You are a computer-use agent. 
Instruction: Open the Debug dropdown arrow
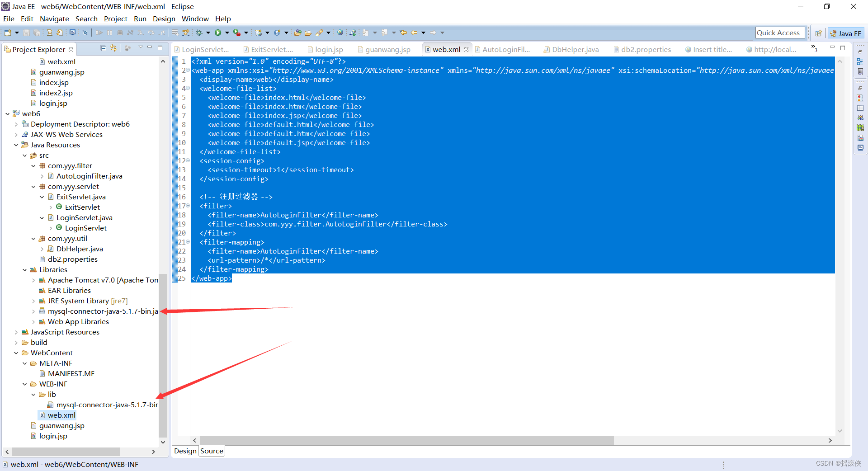click(208, 33)
